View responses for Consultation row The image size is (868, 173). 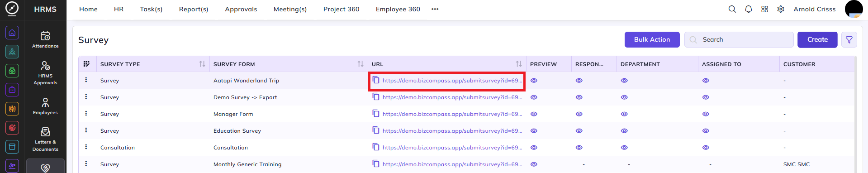click(x=579, y=148)
